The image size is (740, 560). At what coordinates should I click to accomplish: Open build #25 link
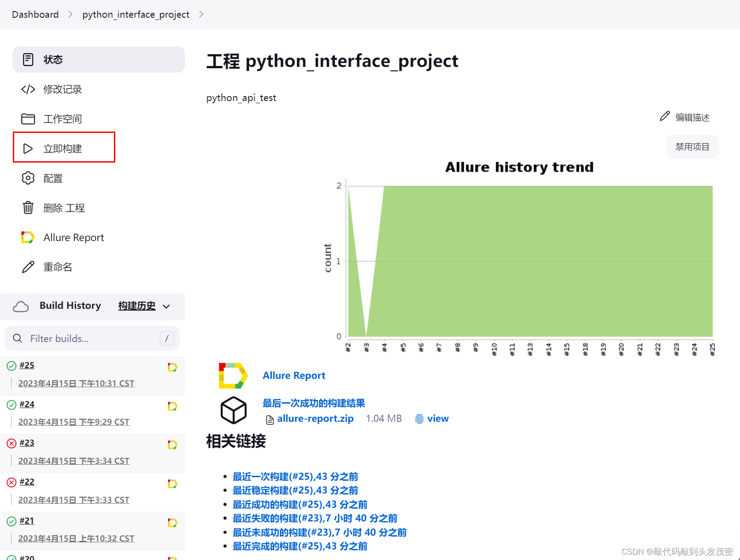tap(27, 366)
